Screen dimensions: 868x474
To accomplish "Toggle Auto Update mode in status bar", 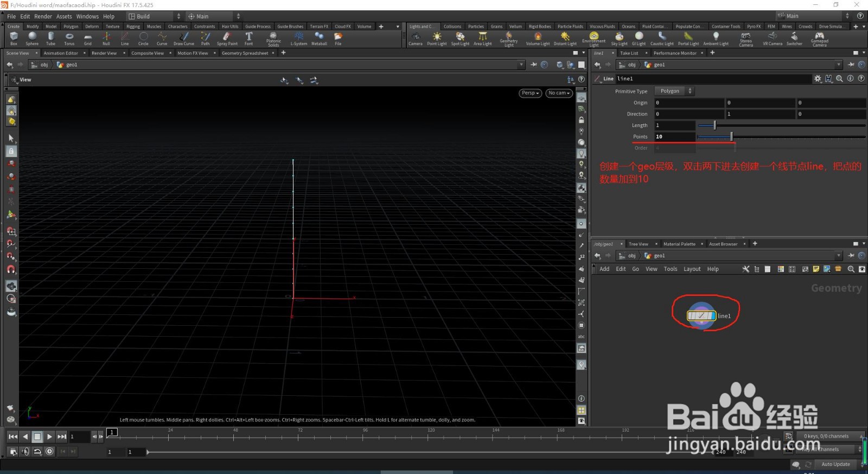I will point(835,464).
